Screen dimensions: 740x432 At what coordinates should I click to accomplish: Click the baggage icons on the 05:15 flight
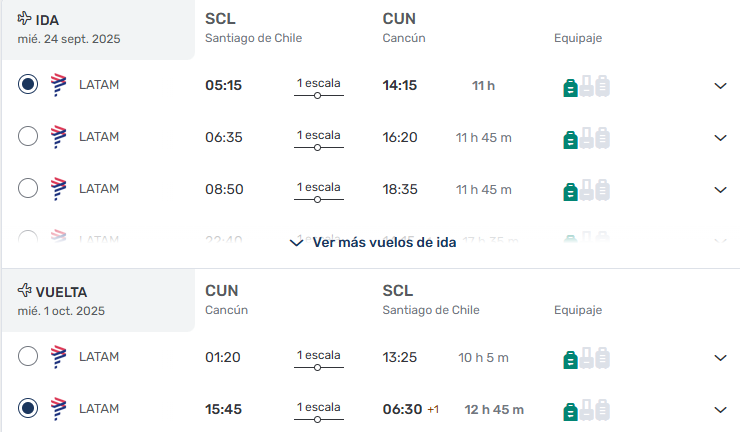pos(587,86)
